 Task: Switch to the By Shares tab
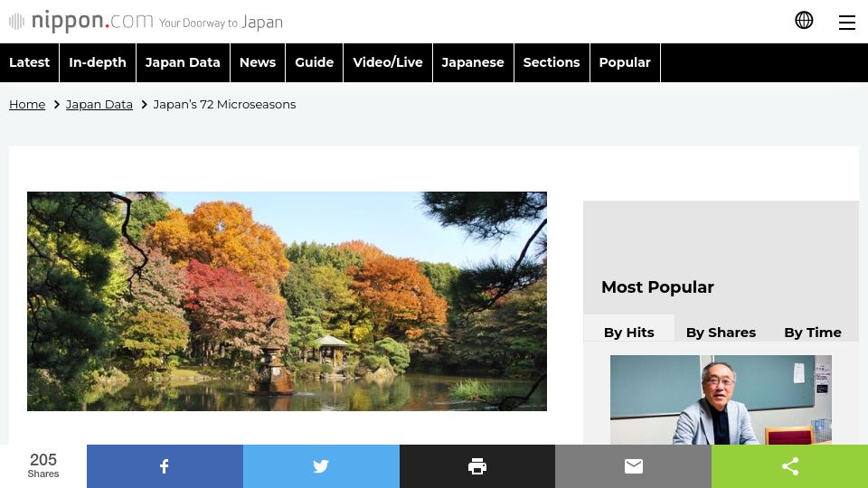point(721,332)
